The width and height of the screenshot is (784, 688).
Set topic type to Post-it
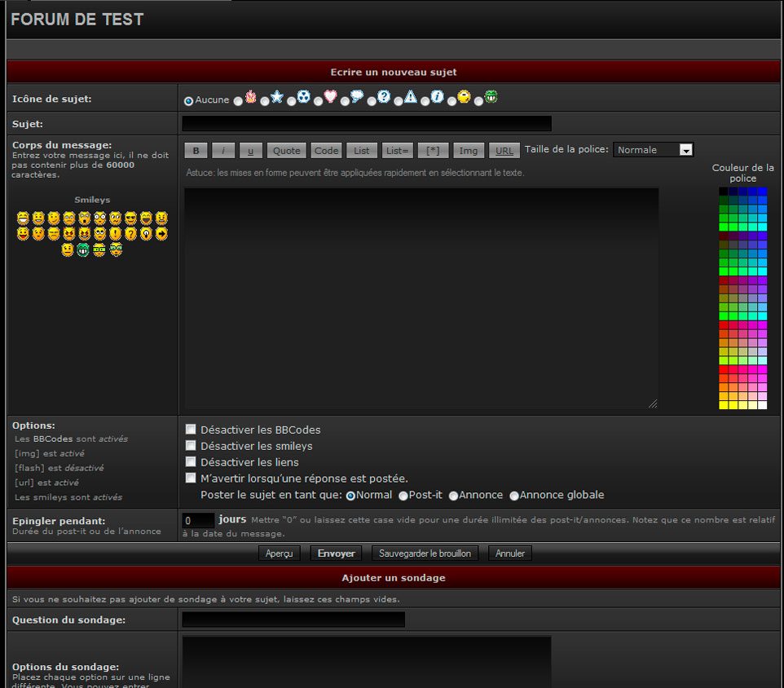point(403,496)
